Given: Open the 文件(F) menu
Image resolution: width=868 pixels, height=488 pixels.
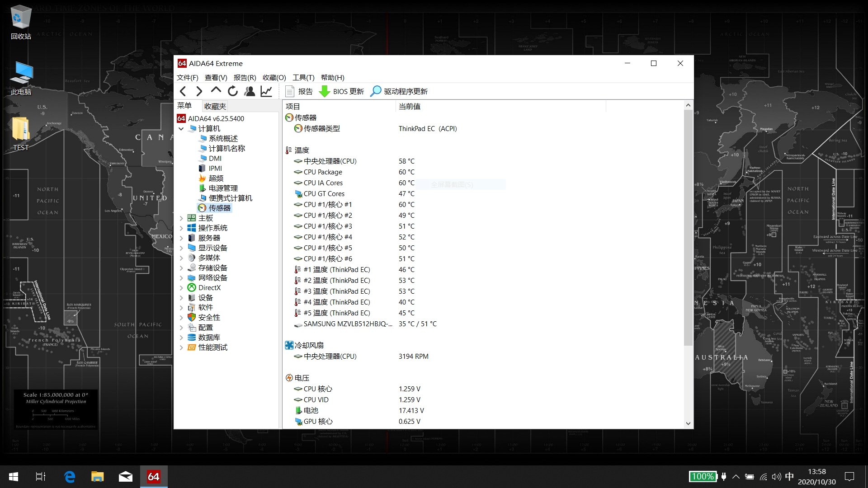Looking at the screenshot, I should coord(188,77).
